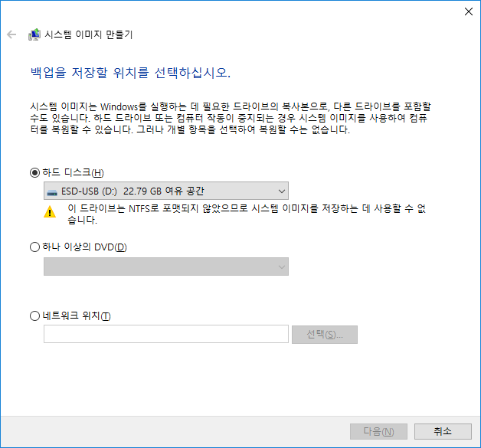Click the back arrow icon
This screenshot has height=448, width=481.
11,34
